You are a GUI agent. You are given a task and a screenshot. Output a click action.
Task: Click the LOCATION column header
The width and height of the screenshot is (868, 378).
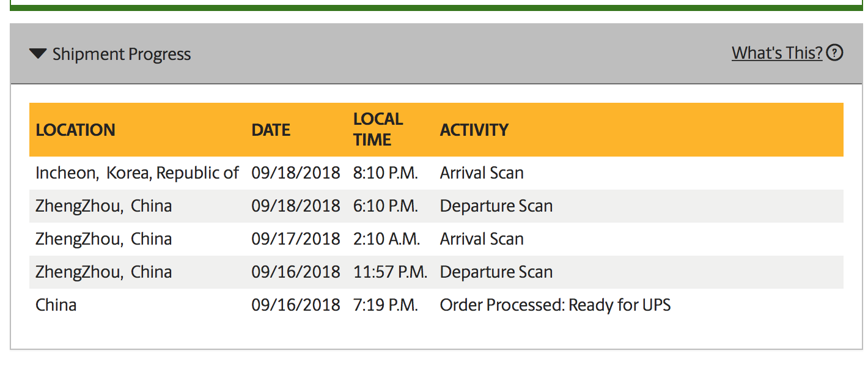(x=75, y=130)
